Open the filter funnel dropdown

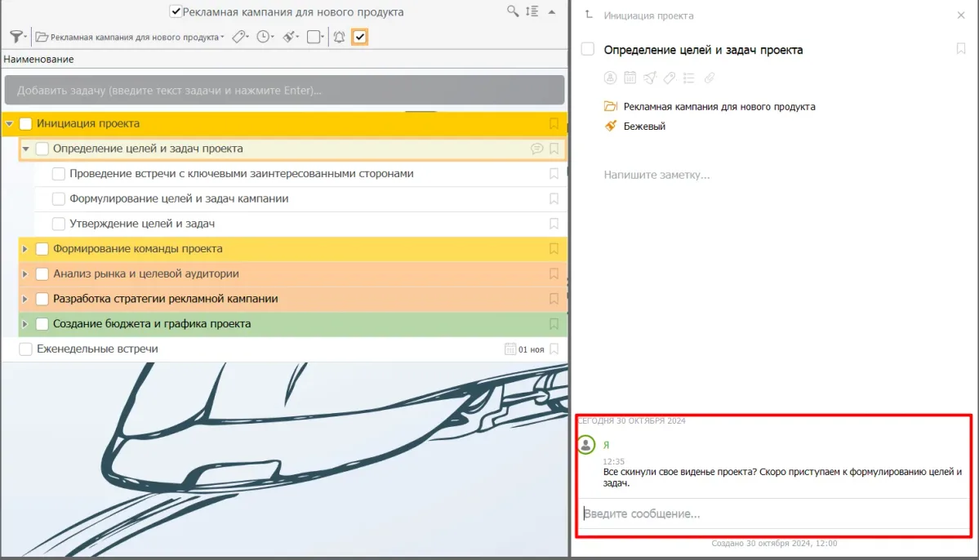point(18,37)
